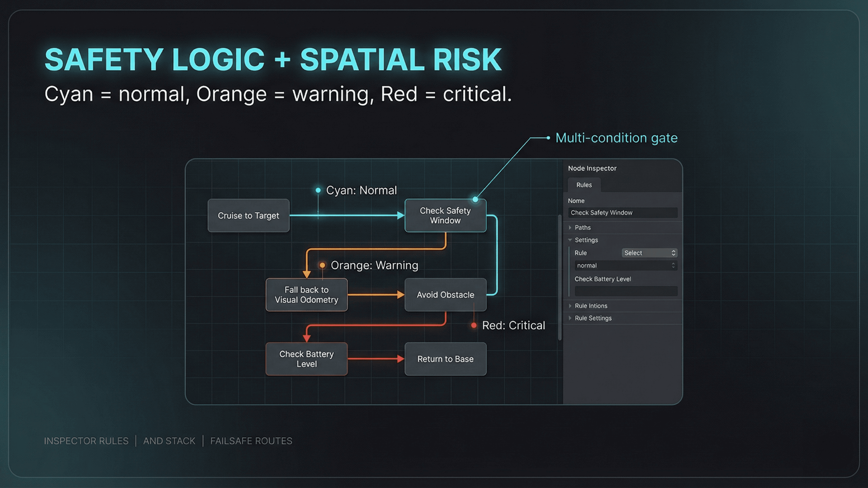
Task: Select the Check Safety Window node
Action: [445, 216]
